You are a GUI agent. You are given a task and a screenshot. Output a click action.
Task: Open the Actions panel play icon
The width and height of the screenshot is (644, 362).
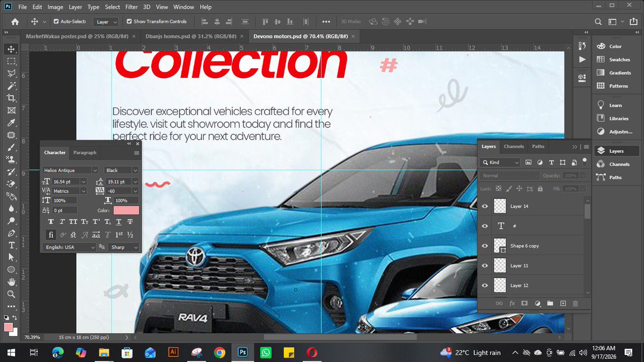(x=582, y=59)
